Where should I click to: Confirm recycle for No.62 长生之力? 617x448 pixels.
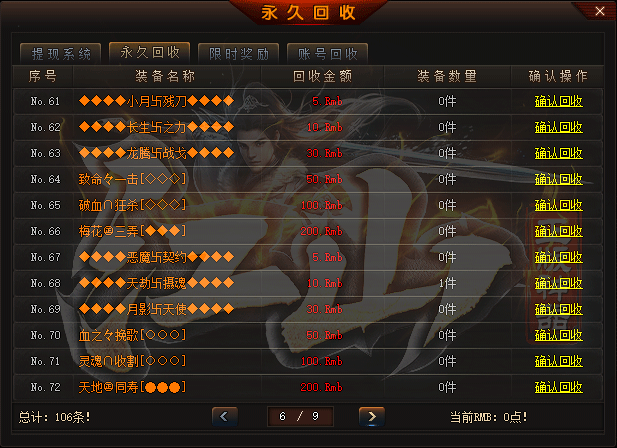click(x=558, y=127)
